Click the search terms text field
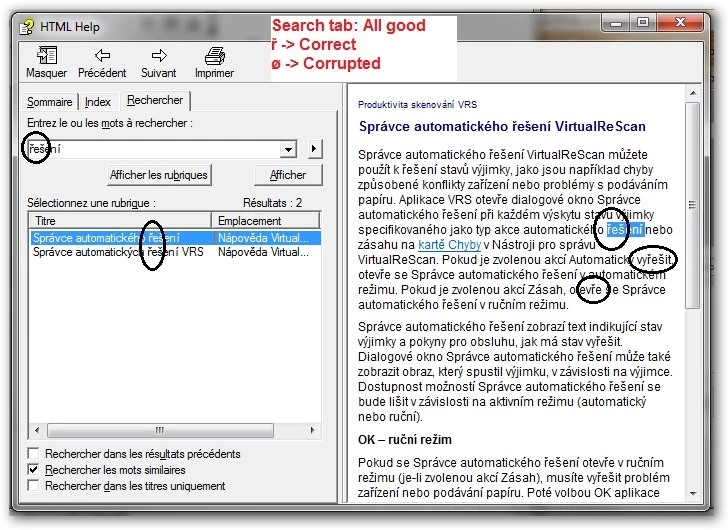The width and height of the screenshot is (728, 530). tap(153, 149)
